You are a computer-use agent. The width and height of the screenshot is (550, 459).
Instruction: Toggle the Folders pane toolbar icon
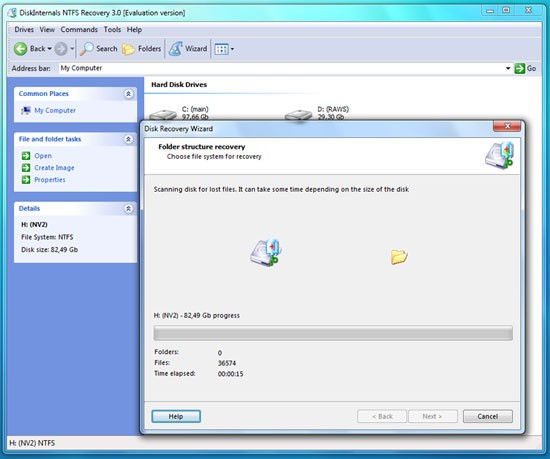coord(128,49)
